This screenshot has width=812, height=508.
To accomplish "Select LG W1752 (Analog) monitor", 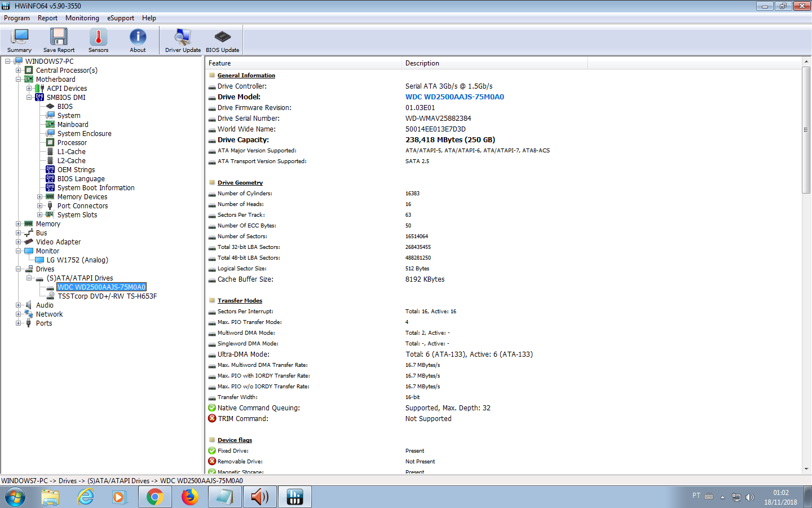I will [77, 260].
